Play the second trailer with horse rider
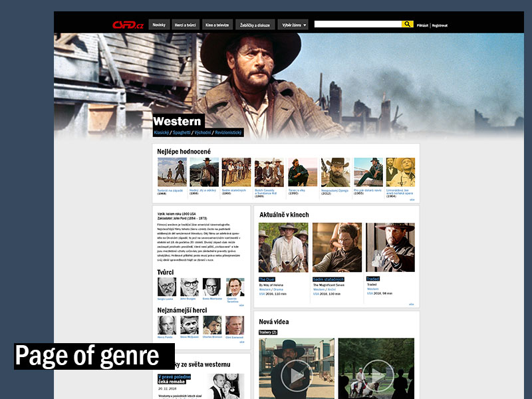 pyautogui.click(x=376, y=374)
